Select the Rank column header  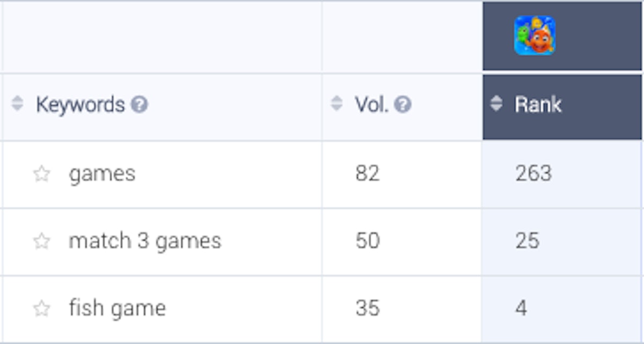[538, 105]
